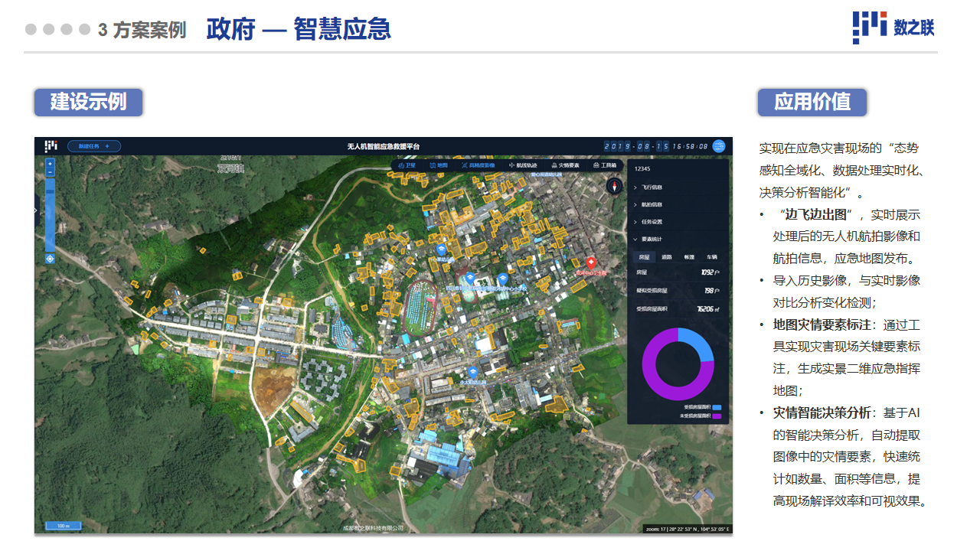Select 高精度影像 imagery toolbar option
Screen dimensions: 980x551
pyautogui.click(x=478, y=165)
